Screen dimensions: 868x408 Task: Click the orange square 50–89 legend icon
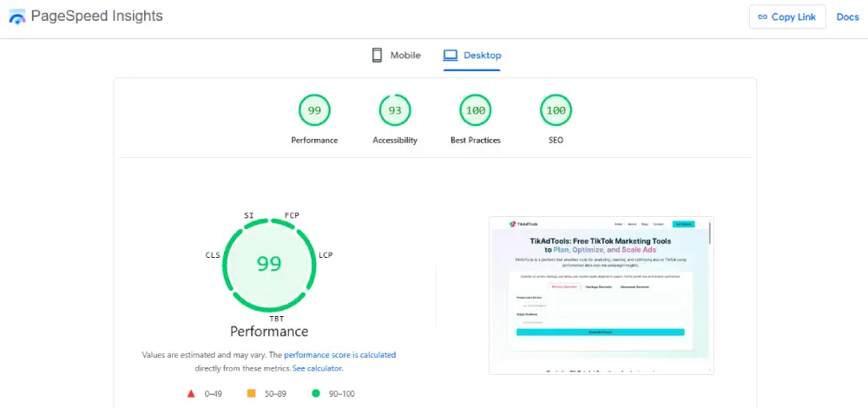252,393
